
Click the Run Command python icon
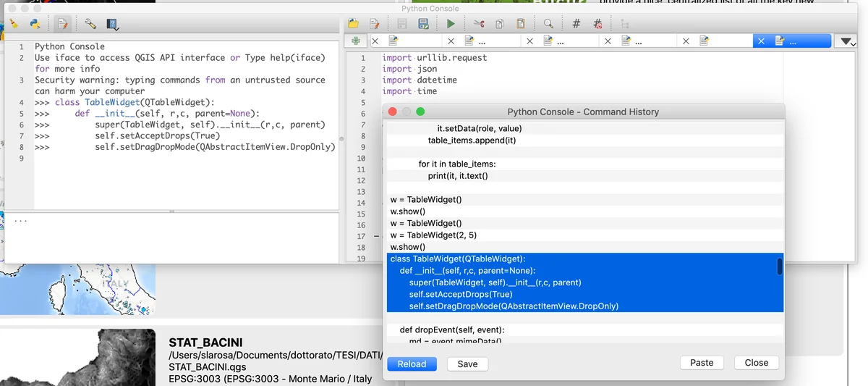(35, 24)
